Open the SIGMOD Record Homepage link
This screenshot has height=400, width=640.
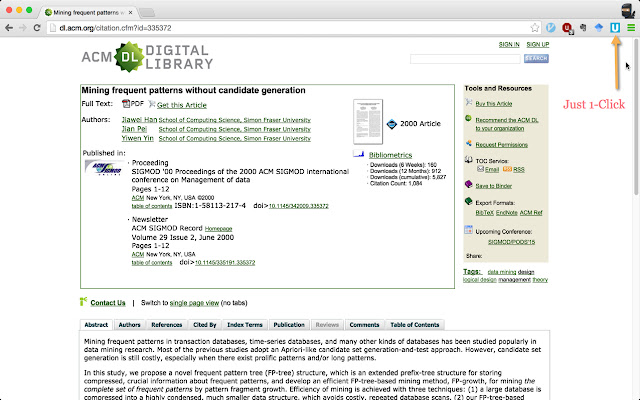pyautogui.click(x=218, y=229)
